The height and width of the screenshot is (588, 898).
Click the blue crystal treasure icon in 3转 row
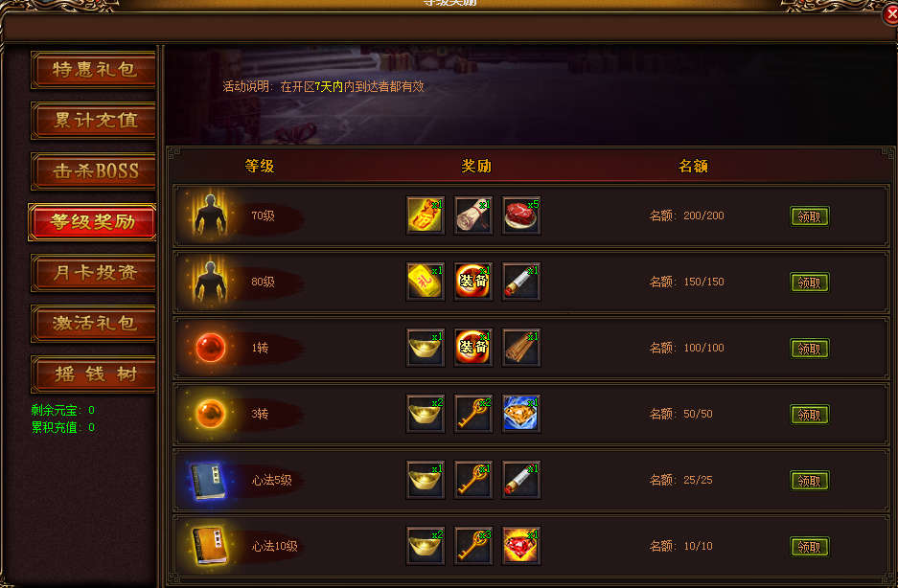click(521, 414)
